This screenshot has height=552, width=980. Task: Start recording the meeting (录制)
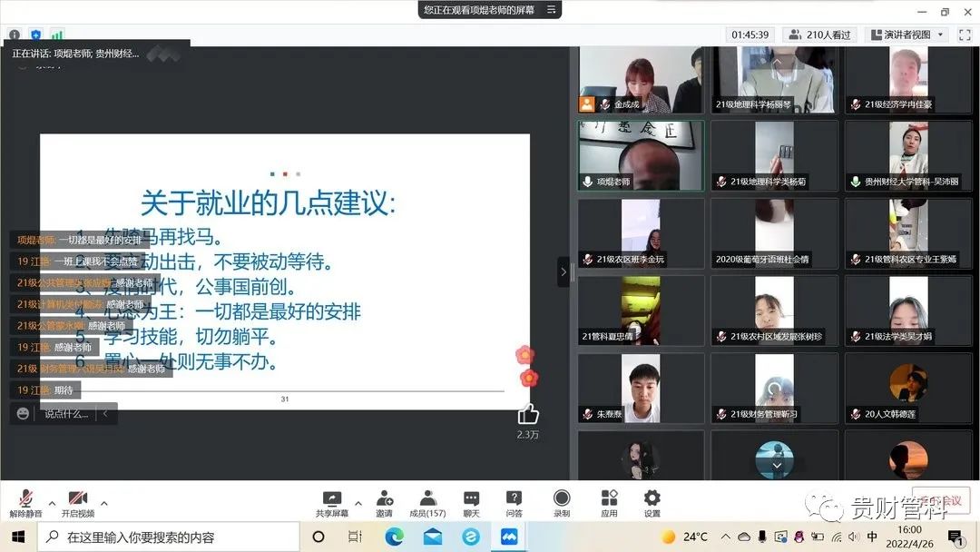pyautogui.click(x=562, y=502)
